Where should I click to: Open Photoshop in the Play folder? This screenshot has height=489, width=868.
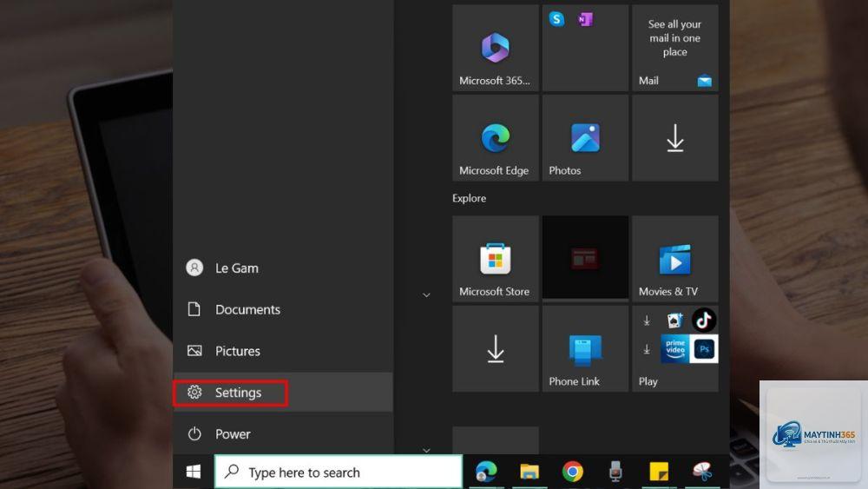pyautogui.click(x=704, y=349)
